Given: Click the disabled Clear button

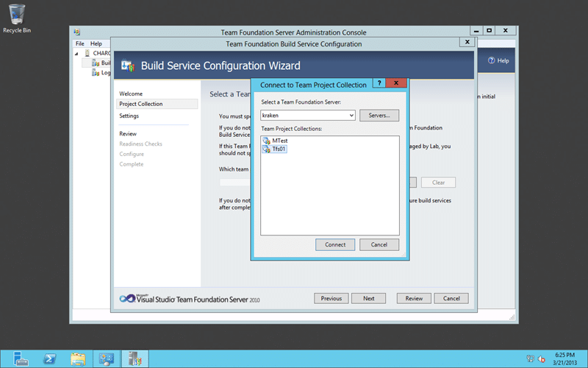Looking at the screenshot, I should [438, 183].
